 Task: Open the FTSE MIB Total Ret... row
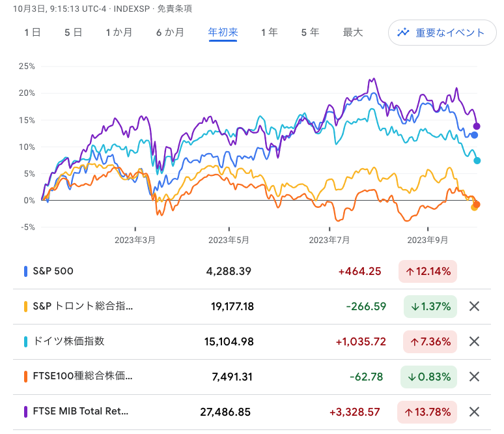point(252,411)
